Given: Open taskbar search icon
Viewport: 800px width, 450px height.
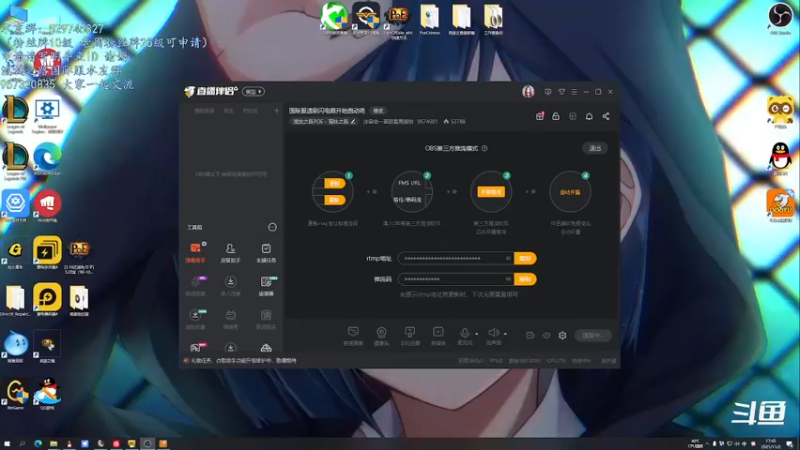Looking at the screenshot, I should point(22,444).
